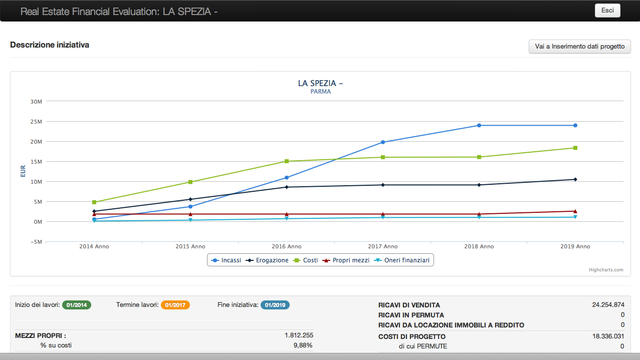Click the Esci button

(x=607, y=11)
